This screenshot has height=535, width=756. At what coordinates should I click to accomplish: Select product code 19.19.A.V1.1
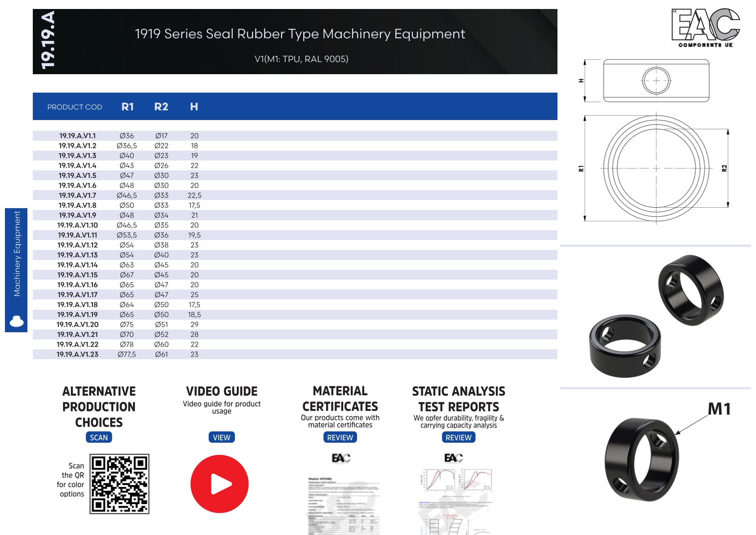(x=77, y=136)
